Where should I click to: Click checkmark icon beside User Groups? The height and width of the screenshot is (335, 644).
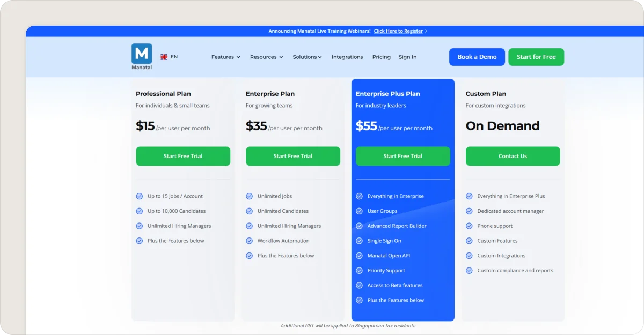pos(359,211)
